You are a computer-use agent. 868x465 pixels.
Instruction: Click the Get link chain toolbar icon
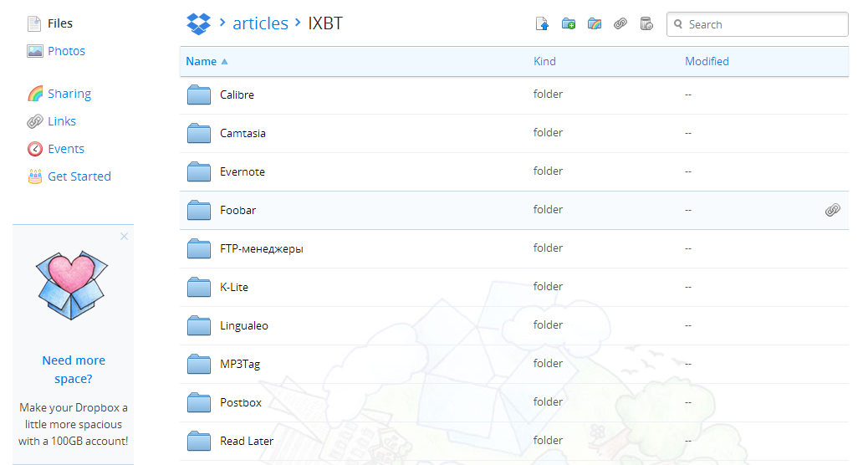620,23
